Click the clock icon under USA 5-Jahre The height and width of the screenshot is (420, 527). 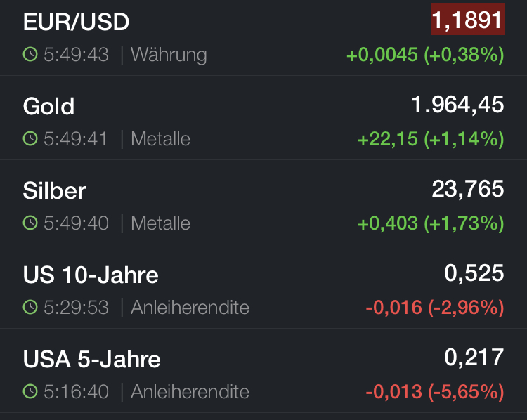pos(30,392)
